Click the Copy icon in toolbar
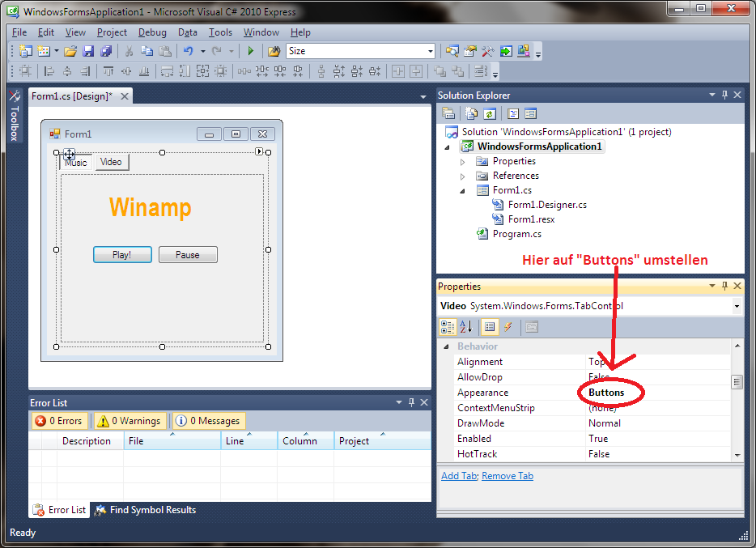Image resolution: width=756 pixels, height=548 pixels. point(147,51)
